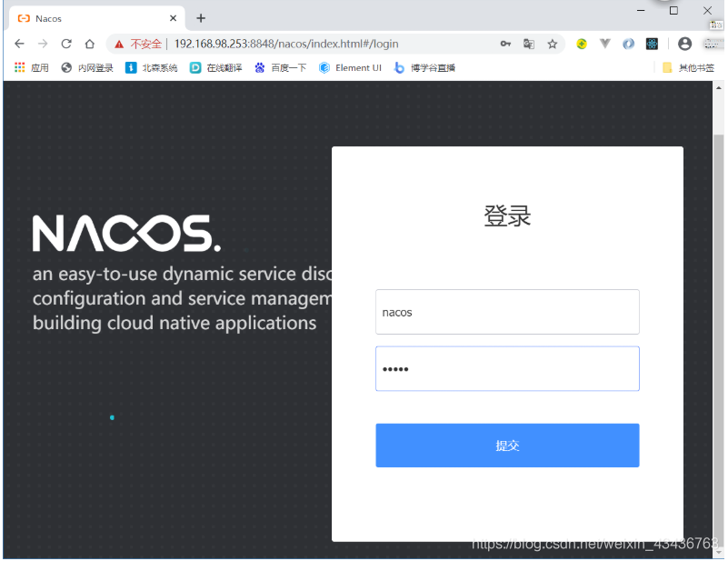Open the 百度一下 bookmark
The height and width of the screenshot is (561, 728).
click(x=281, y=68)
